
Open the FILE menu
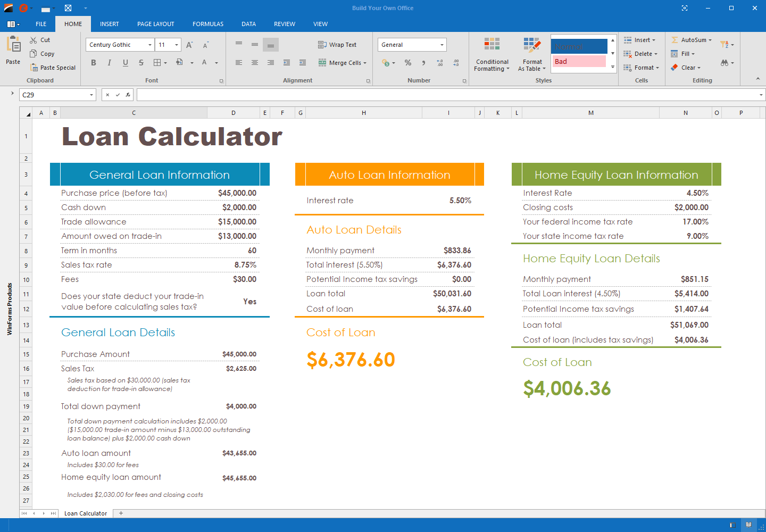(x=40, y=24)
